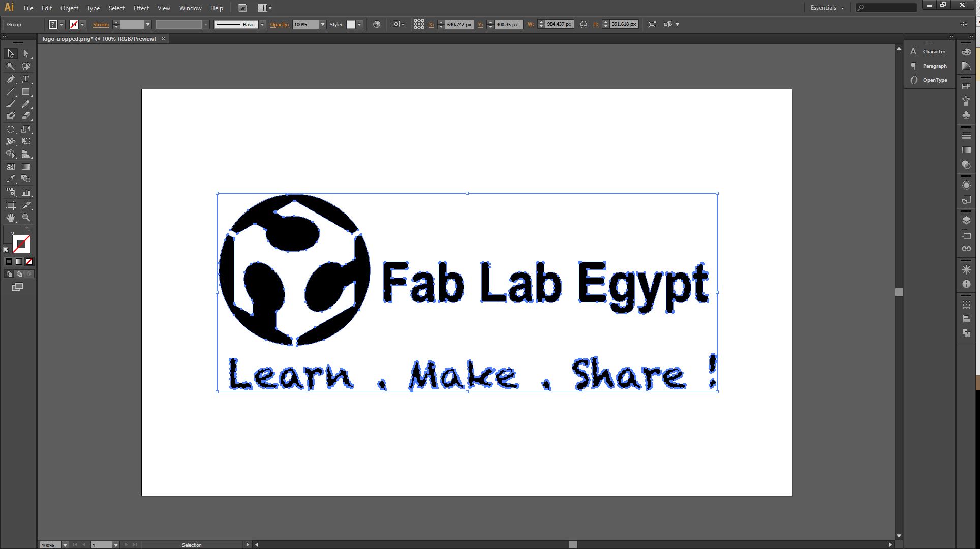Pick the Hand tool

point(10,218)
